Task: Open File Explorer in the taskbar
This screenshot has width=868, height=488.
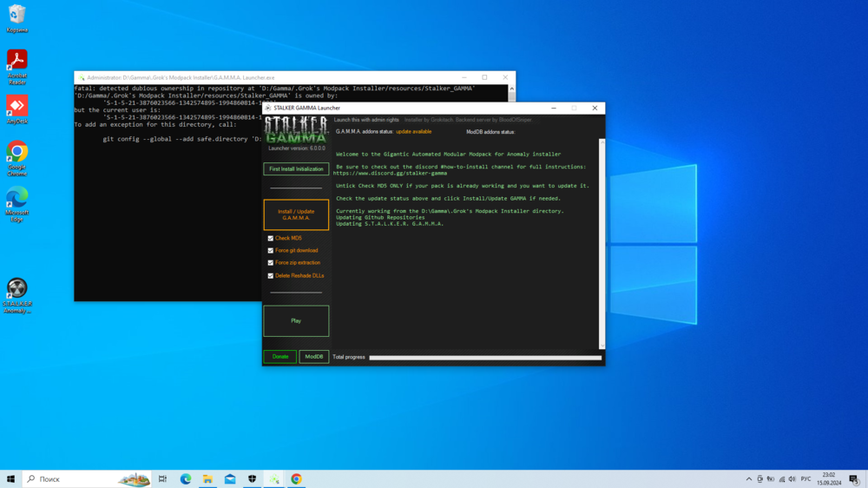Action: point(207,479)
